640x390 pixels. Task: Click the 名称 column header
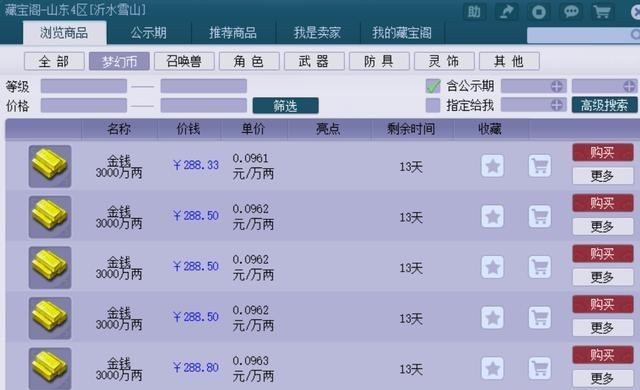(119, 129)
